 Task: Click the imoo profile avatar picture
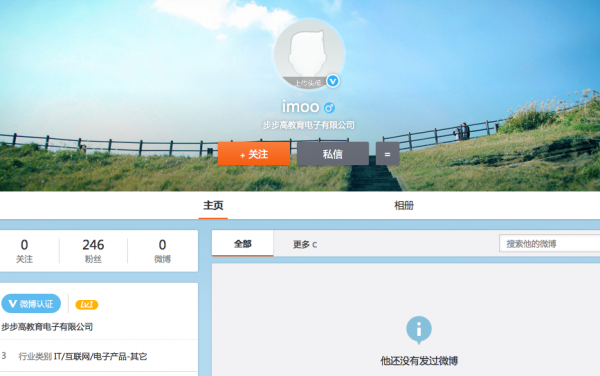point(309,54)
